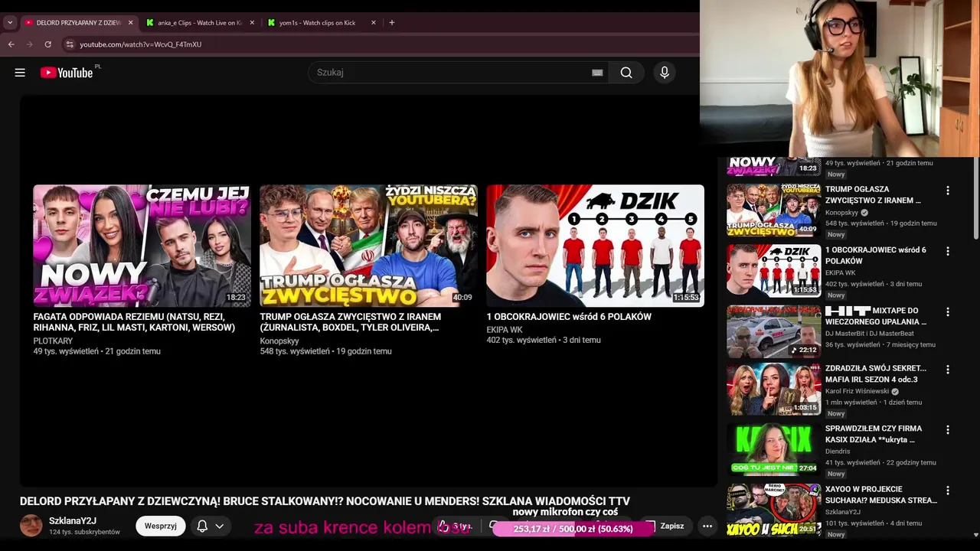Open the YouTube hamburger guide menu
Image resolution: width=980 pixels, height=551 pixels.
click(20, 73)
